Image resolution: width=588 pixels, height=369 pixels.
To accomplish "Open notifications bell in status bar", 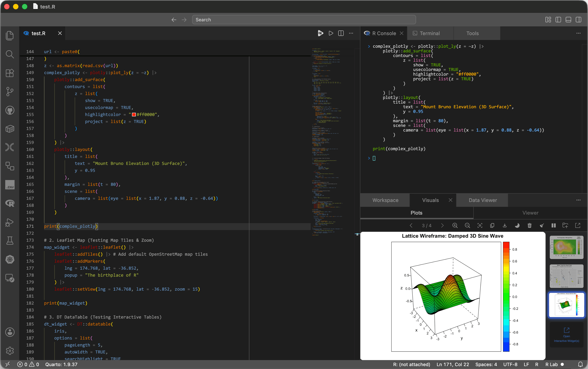I will [580, 364].
